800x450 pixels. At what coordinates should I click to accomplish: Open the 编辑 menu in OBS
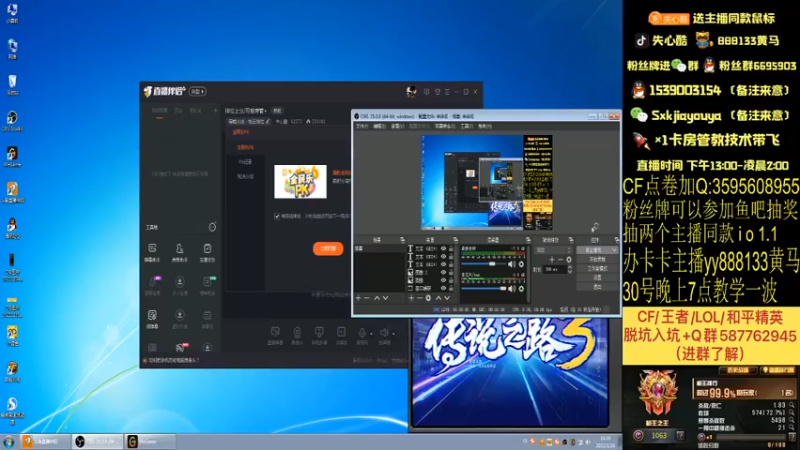[379, 126]
